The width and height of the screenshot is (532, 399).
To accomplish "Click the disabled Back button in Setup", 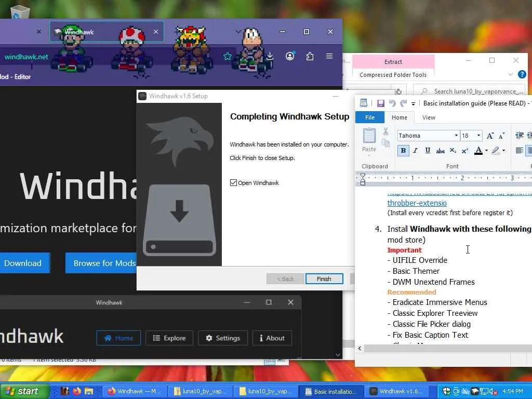I will click(x=285, y=279).
